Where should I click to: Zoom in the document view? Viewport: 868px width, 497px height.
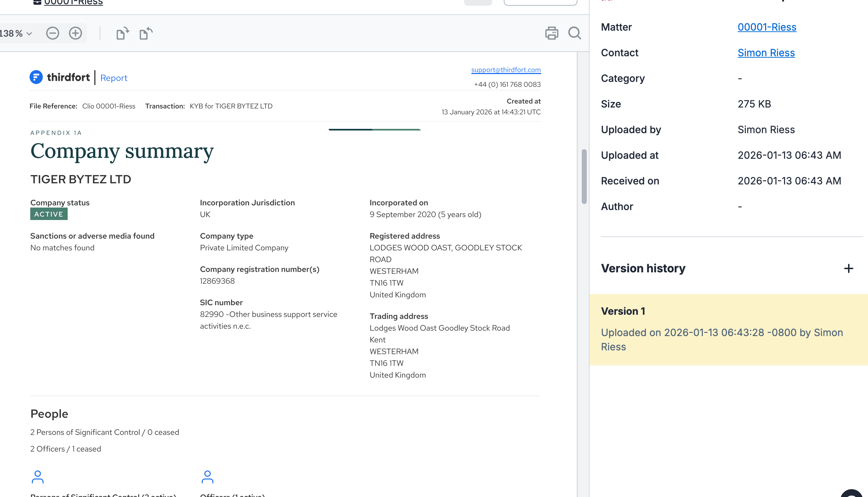pyautogui.click(x=75, y=33)
